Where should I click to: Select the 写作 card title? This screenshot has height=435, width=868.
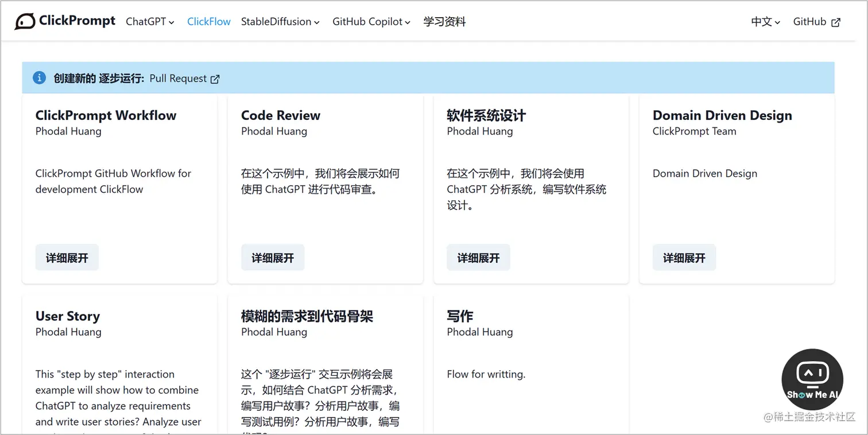coord(460,316)
